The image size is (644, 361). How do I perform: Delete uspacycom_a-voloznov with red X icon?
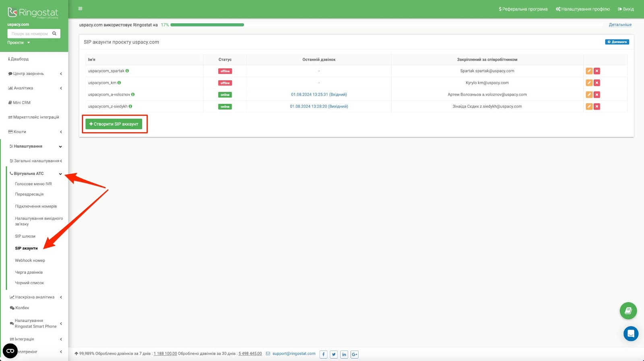[x=597, y=95]
